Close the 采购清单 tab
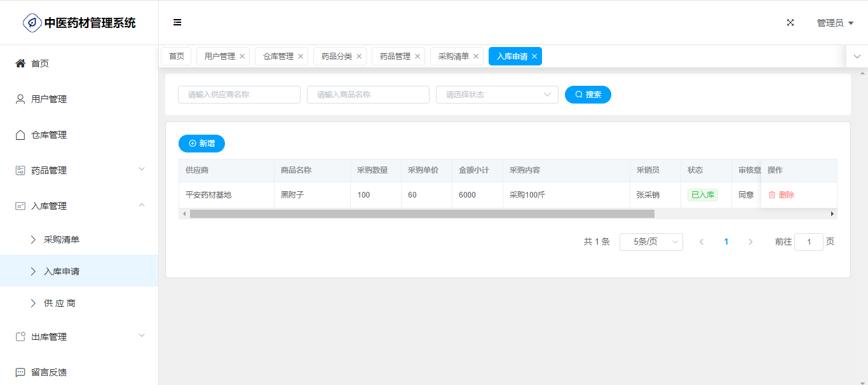 [476, 57]
